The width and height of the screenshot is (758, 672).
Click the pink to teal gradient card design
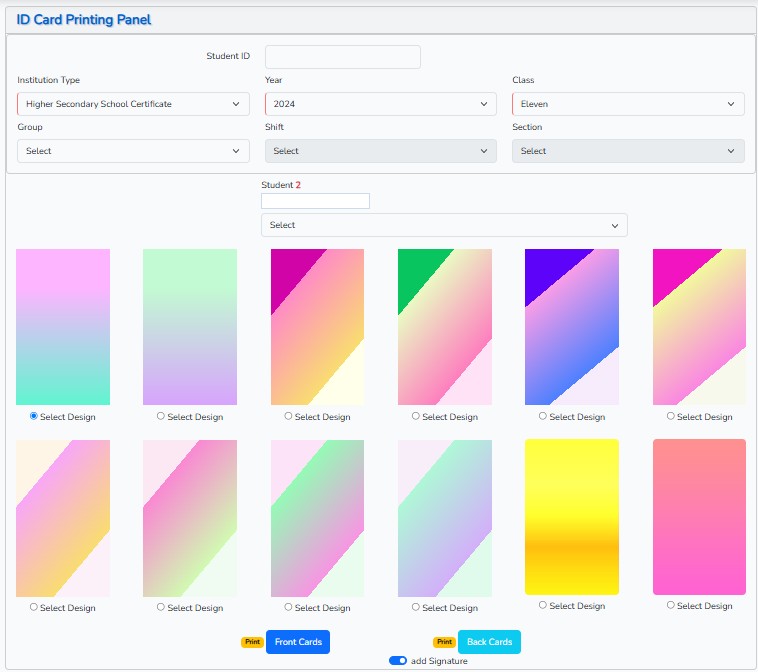63,326
